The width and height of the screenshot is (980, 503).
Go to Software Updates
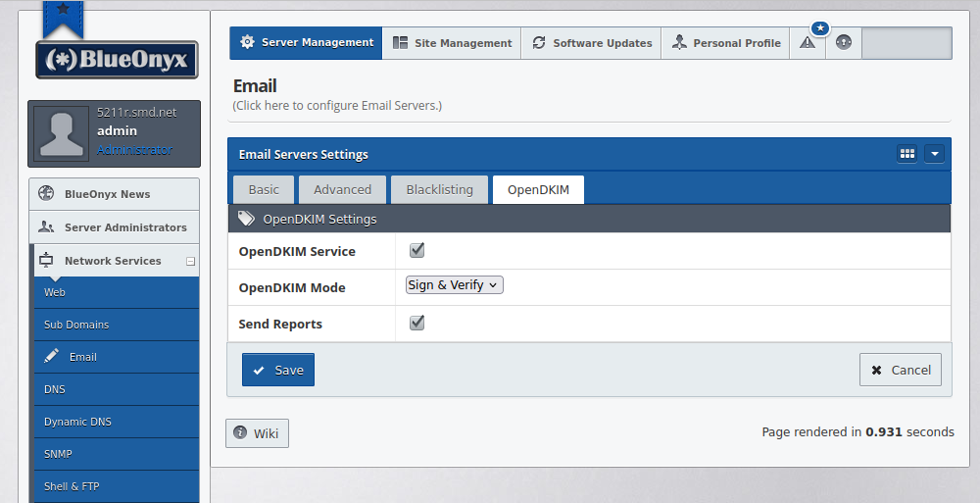point(591,43)
